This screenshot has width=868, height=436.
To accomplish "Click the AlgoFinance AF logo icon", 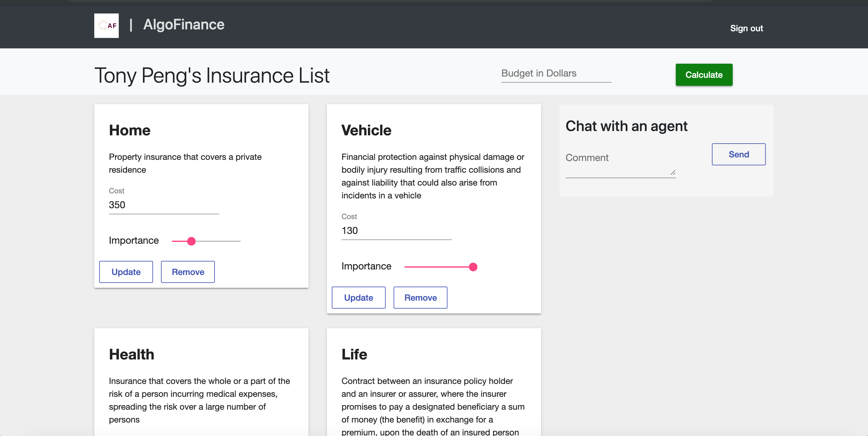I will 106,26.
